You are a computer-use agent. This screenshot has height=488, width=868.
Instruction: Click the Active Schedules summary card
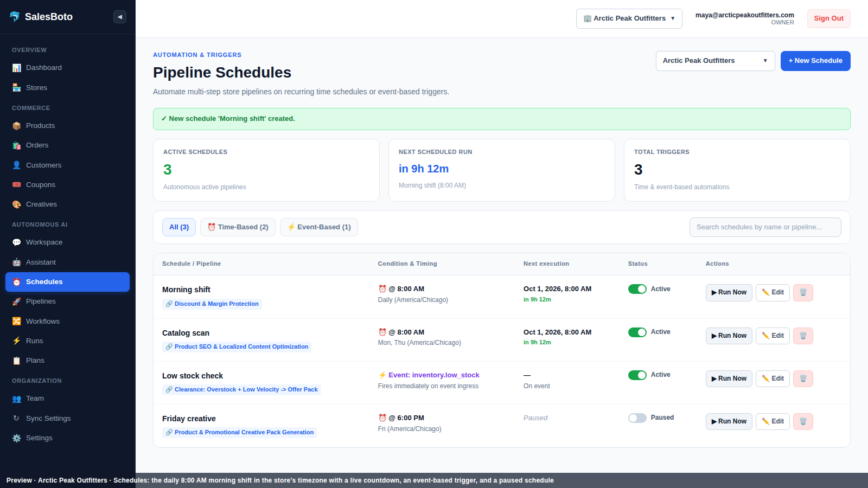(266, 170)
